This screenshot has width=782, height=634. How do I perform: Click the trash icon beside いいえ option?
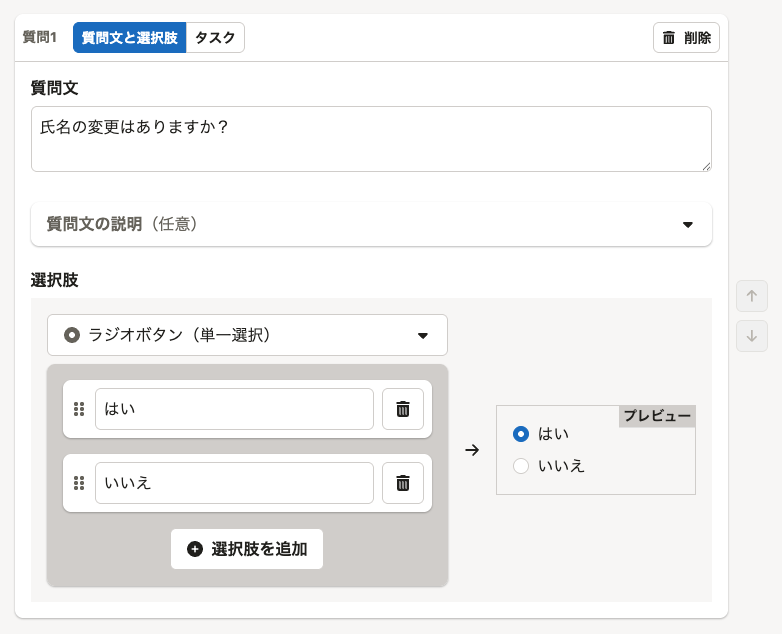(x=403, y=484)
